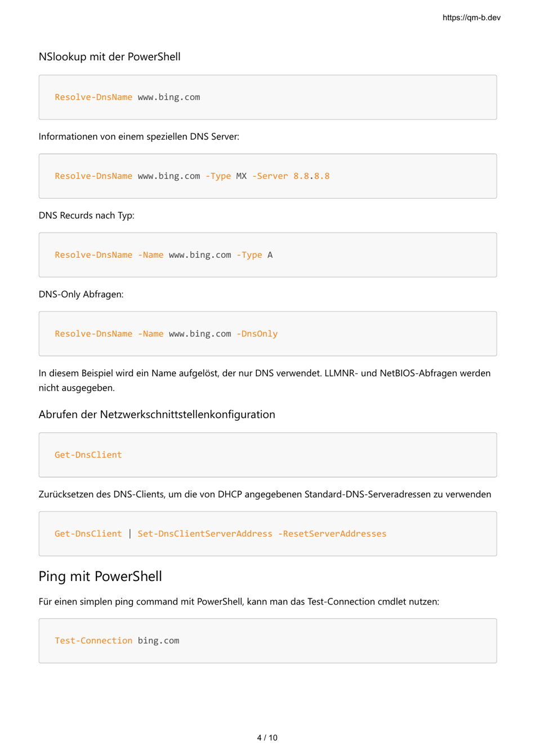
Task: Click the -ResetServerAddresses parameter
Action: (x=332, y=534)
